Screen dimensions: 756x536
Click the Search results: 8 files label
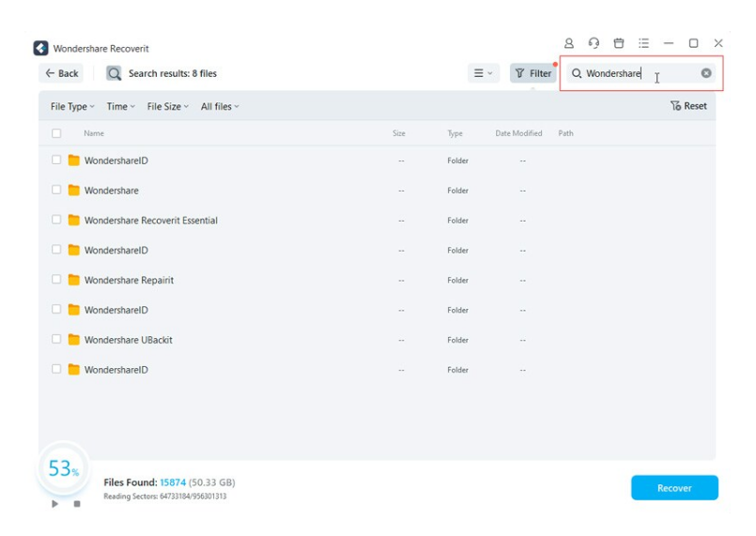pyautogui.click(x=173, y=73)
